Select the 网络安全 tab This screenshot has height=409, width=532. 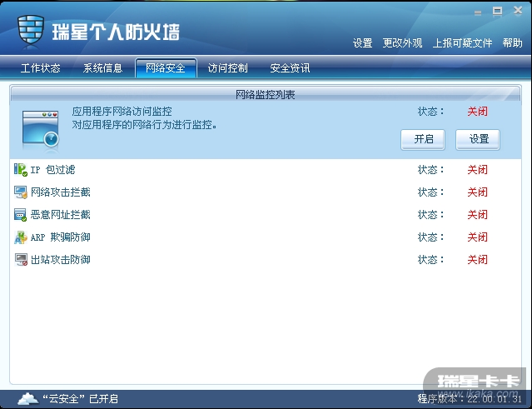click(x=166, y=67)
